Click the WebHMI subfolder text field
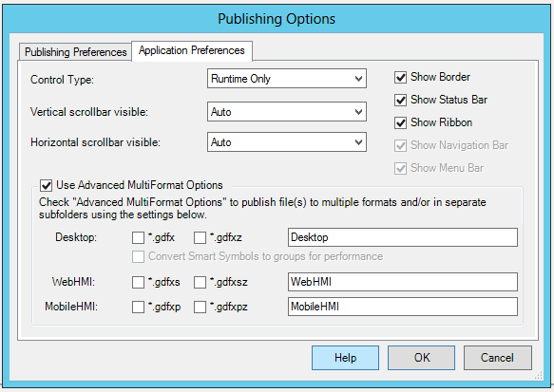Viewport: 554px width, 392px height. tap(403, 282)
